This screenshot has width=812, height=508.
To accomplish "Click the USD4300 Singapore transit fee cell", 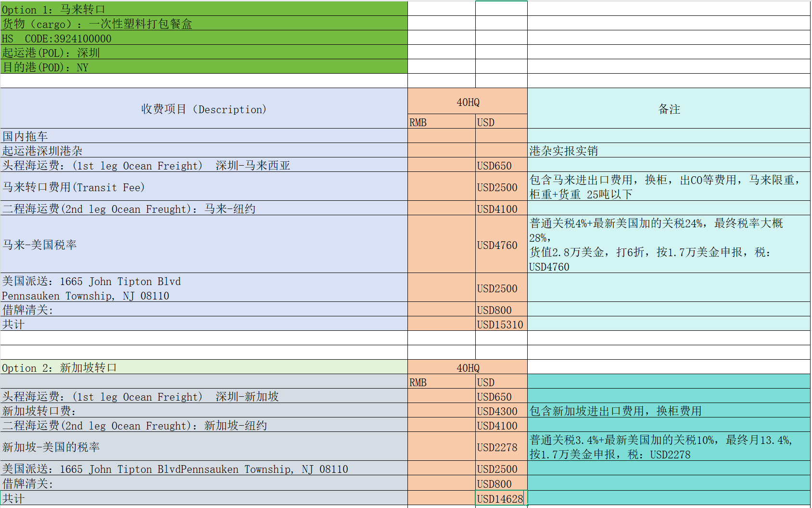I will pyautogui.click(x=501, y=411).
